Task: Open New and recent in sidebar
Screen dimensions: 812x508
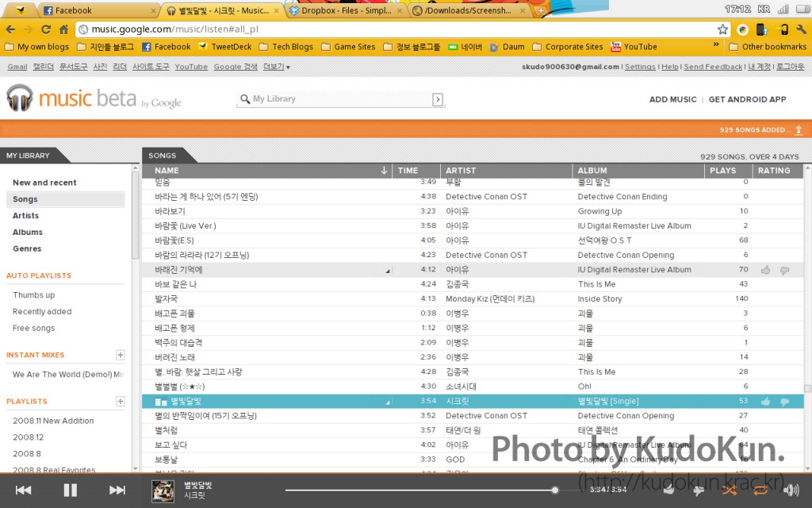Action: [44, 183]
